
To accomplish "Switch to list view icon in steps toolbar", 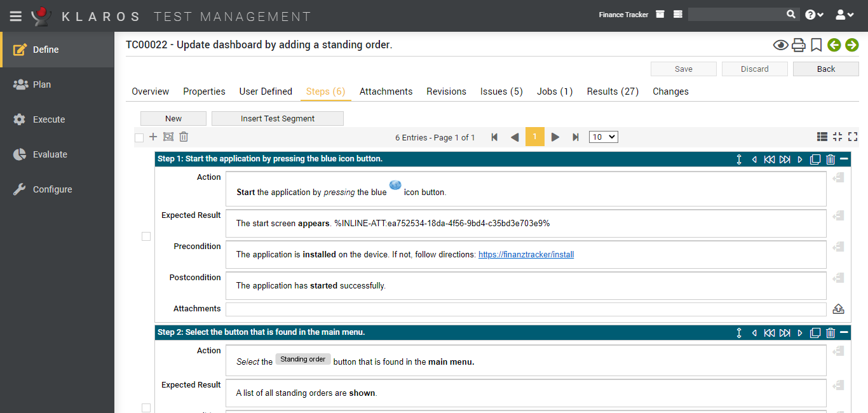I will (x=822, y=137).
